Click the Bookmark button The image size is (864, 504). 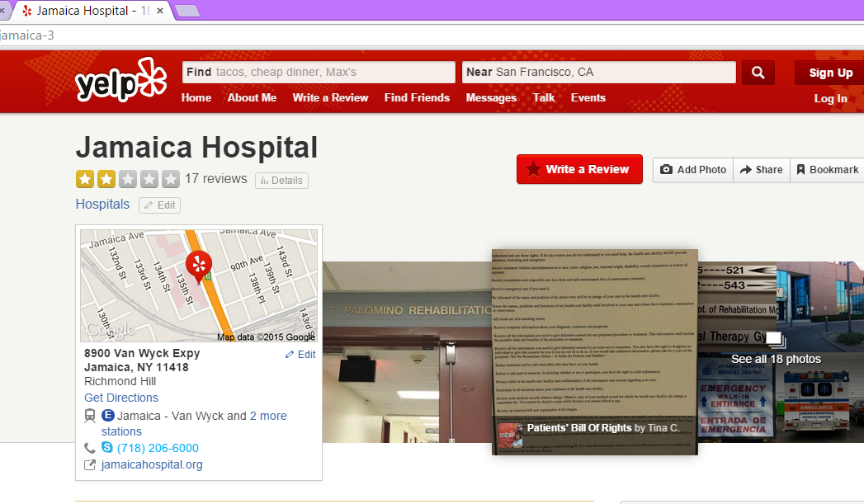tap(828, 170)
